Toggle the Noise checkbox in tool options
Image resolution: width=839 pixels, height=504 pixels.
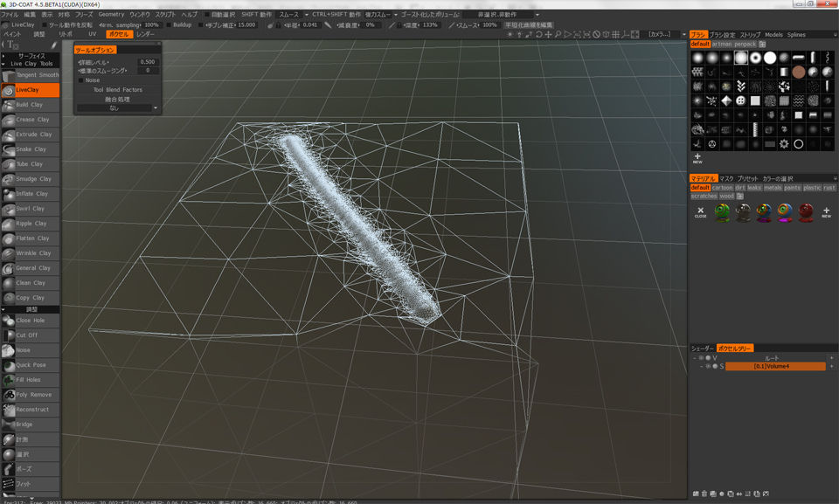tap(80, 80)
